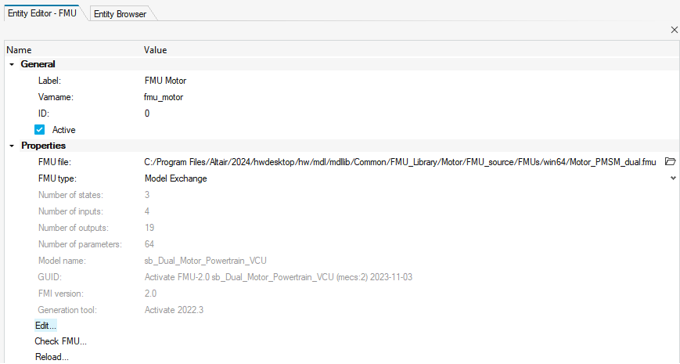Collapse the General section
The height and width of the screenshot is (364, 680).
12,64
